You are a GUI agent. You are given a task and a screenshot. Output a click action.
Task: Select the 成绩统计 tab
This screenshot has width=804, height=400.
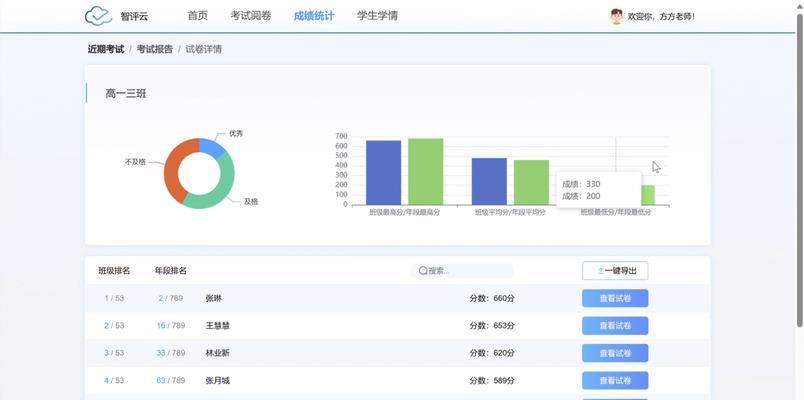[314, 16]
